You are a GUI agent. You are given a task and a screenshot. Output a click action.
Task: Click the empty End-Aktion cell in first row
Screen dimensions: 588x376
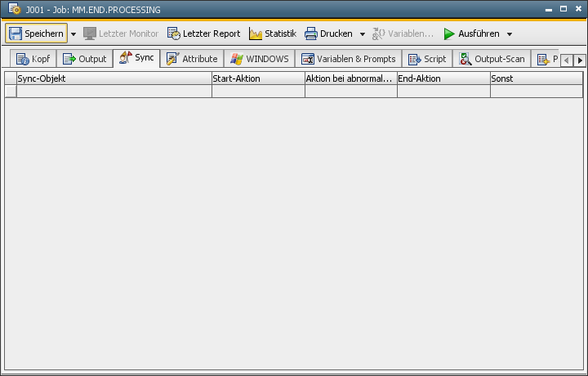click(x=443, y=92)
